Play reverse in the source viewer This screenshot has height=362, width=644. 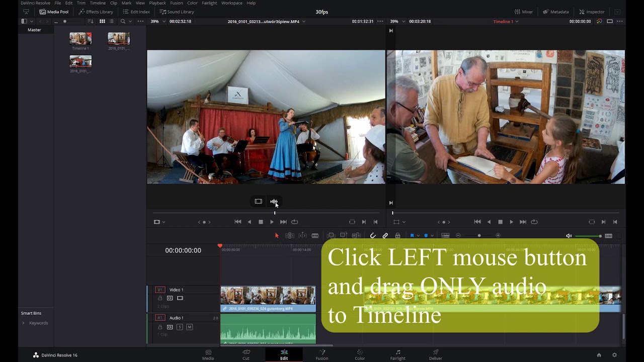point(249,222)
